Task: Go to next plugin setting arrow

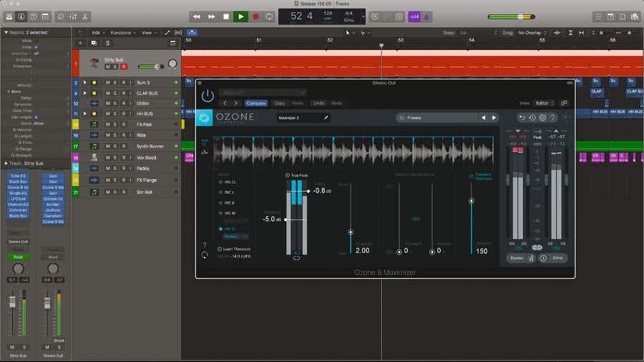Action: click(235, 104)
